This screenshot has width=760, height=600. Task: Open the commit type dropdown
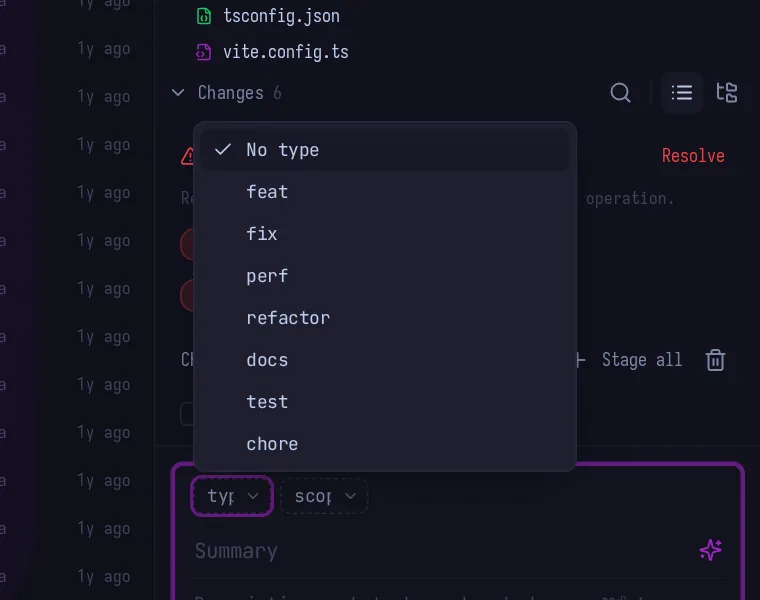click(232, 496)
